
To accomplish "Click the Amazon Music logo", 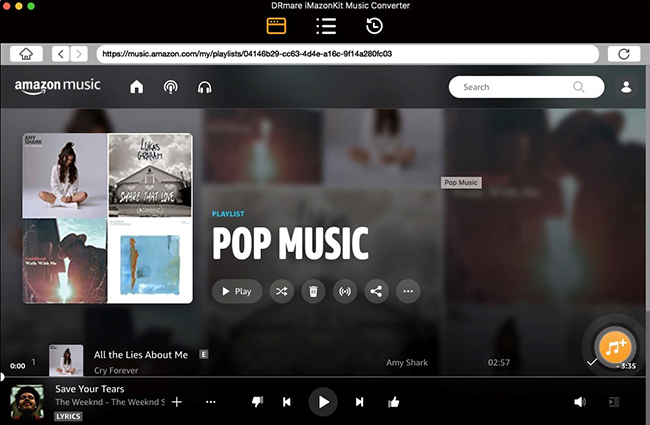I will (58, 86).
